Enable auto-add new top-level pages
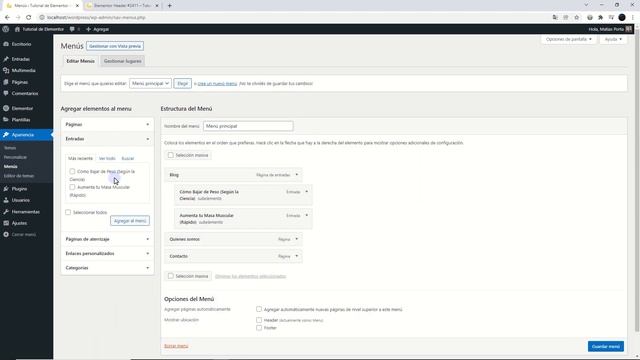The image size is (640, 360). pyautogui.click(x=259, y=309)
